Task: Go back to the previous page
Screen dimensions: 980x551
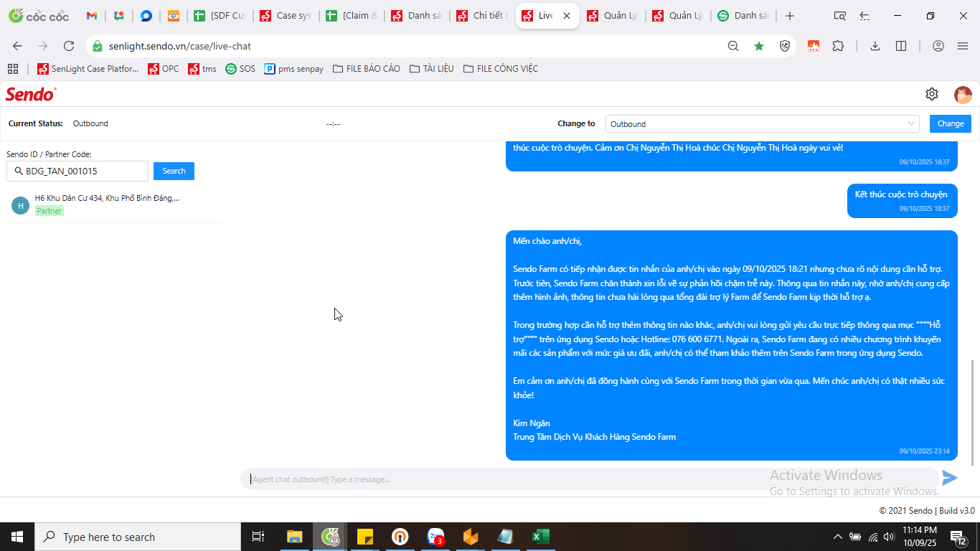Action: click(x=17, y=46)
